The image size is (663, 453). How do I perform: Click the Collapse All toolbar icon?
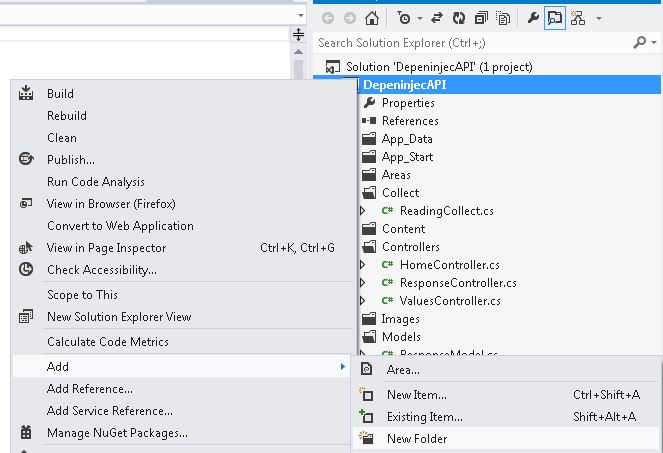(482, 18)
